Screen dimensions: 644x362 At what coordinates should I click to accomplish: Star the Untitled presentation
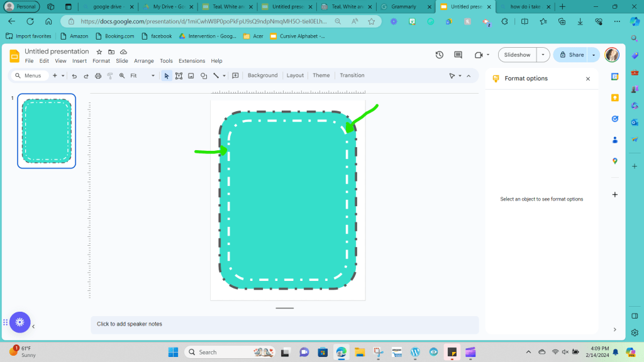[99, 52]
